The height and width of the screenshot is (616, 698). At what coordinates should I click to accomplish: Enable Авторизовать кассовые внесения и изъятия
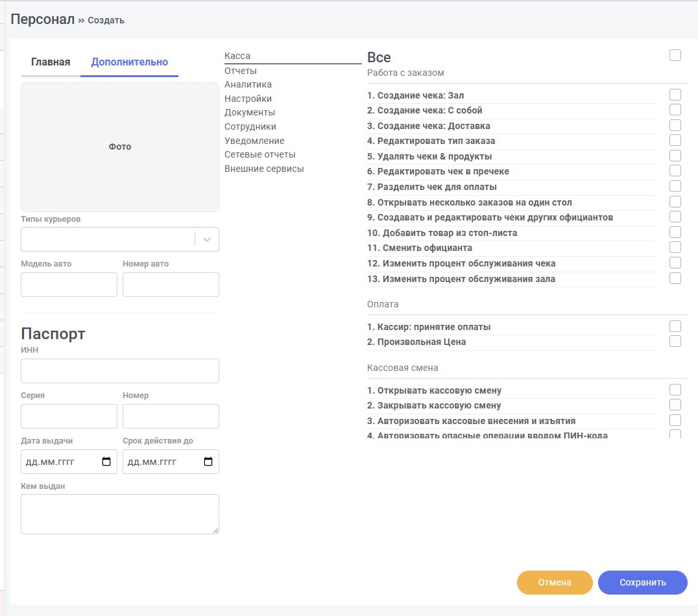(x=675, y=420)
